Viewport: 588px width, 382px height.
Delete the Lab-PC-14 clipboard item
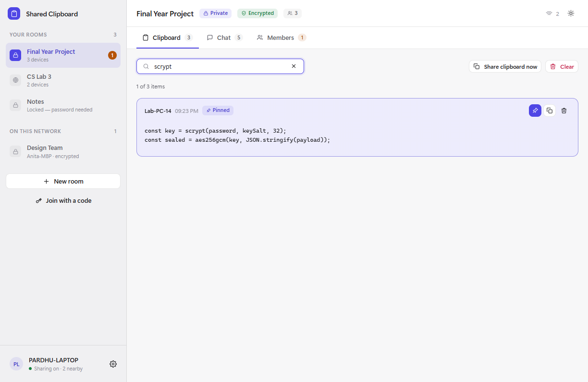tap(564, 111)
